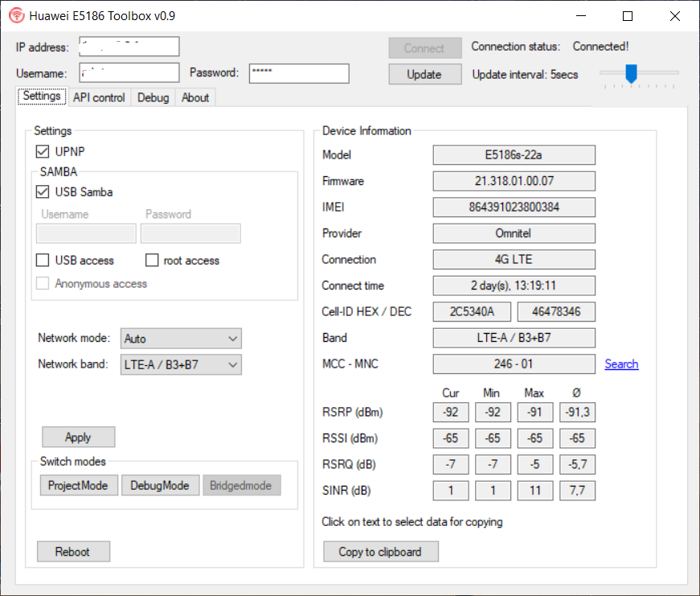700x596 pixels.
Task: Maximize the Toolbox window
Action: point(628,16)
